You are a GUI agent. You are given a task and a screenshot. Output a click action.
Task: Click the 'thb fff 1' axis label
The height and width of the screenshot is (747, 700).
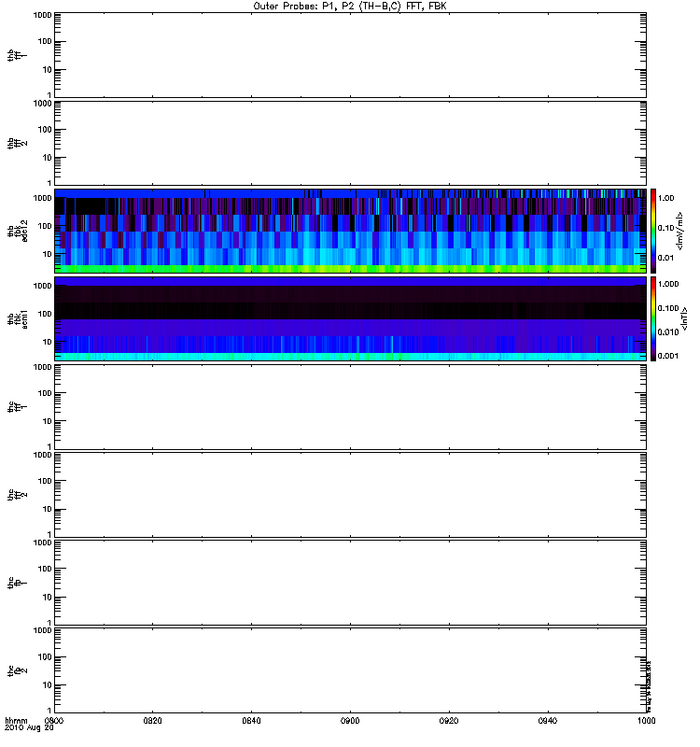tap(18, 55)
